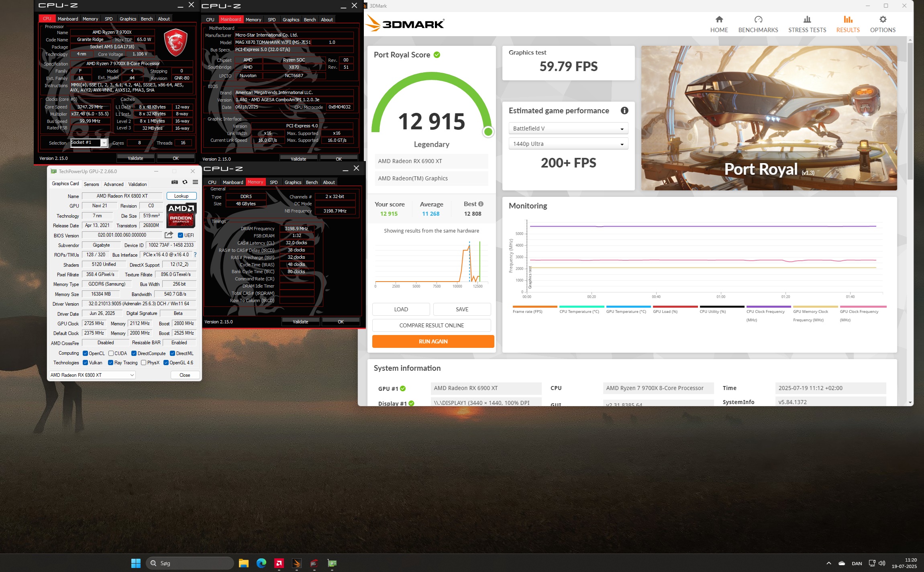The height and width of the screenshot is (572, 924).
Task: Toggle OpenCL checkbox in GPU-Z
Action: tap(85, 353)
